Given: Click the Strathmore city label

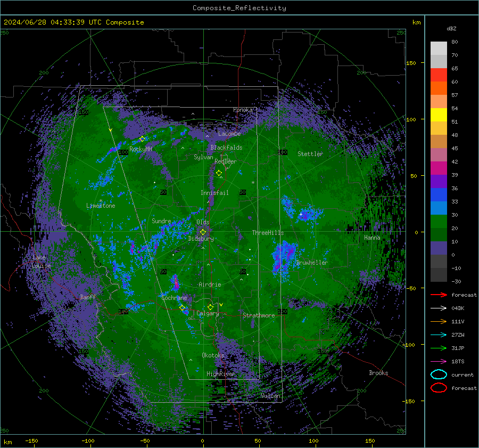Looking at the screenshot, I should point(259,315).
